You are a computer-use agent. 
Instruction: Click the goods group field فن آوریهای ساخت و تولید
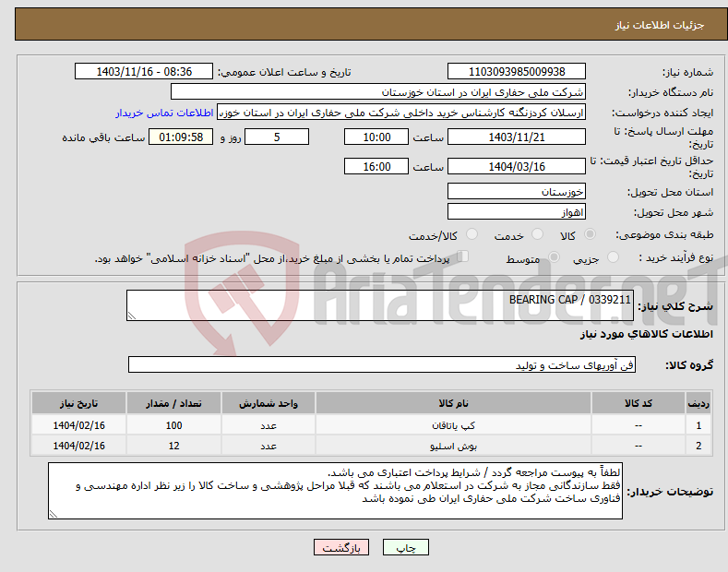pyautogui.click(x=382, y=365)
